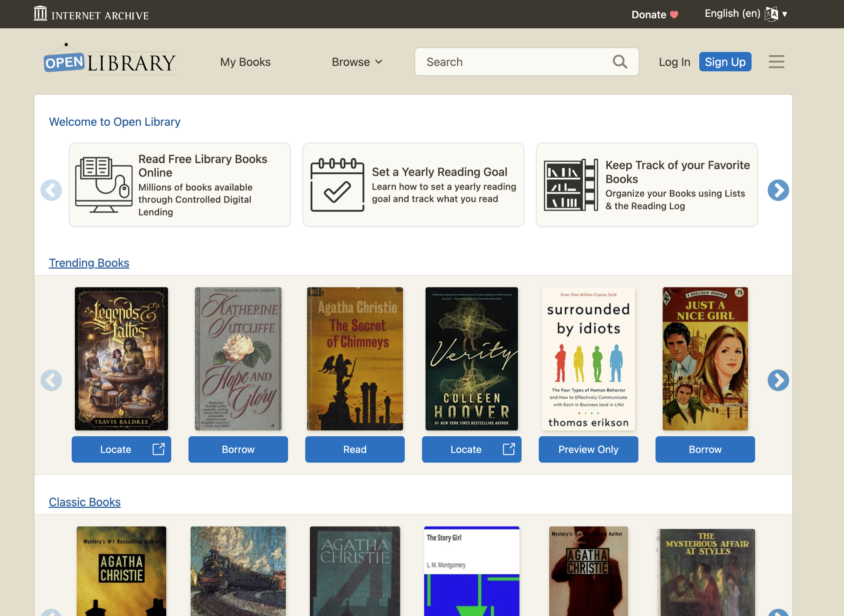
Task: Open The Mysterious Affair at Styles cover
Action: (x=705, y=572)
